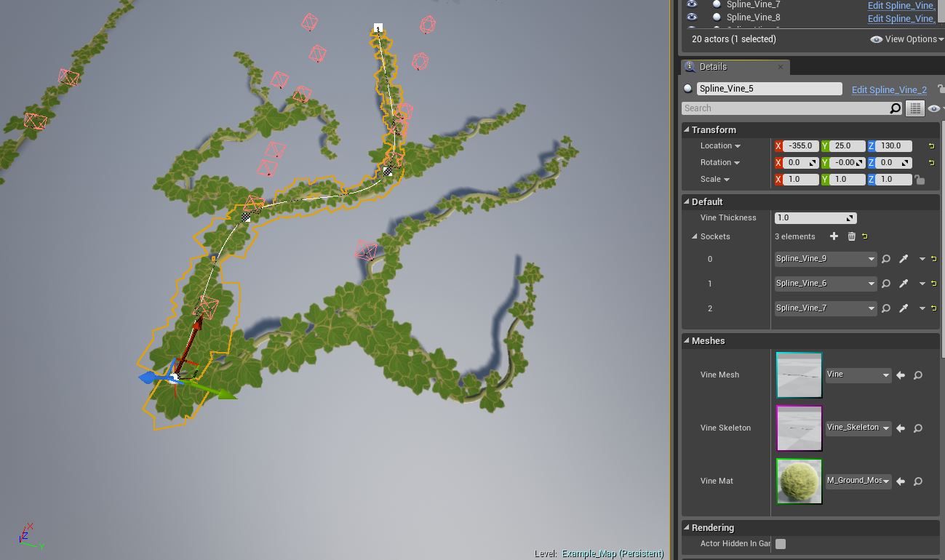Collapse the Transform section

[687, 129]
